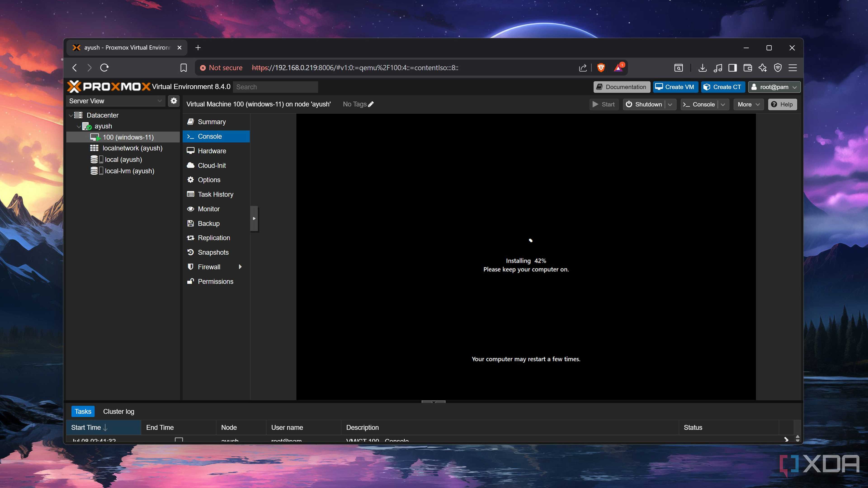The height and width of the screenshot is (488, 868).
Task: Open the Backup section
Action: click(216, 223)
